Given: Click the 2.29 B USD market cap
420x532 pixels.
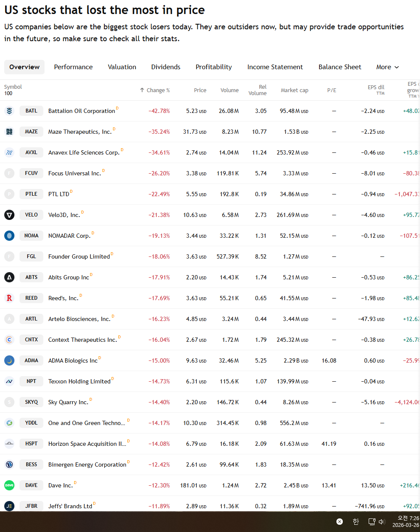Looking at the screenshot, I should (296, 360).
